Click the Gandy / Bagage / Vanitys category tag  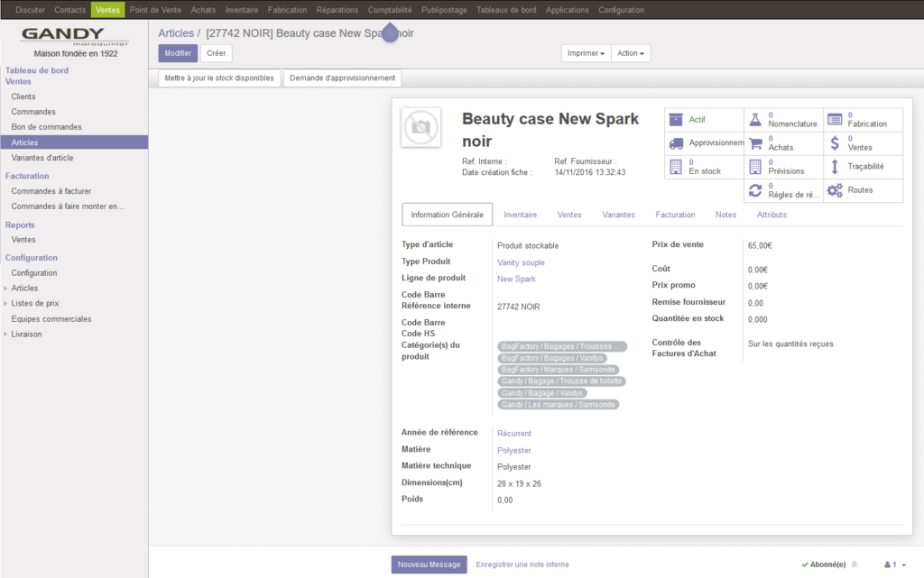tap(542, 393)
